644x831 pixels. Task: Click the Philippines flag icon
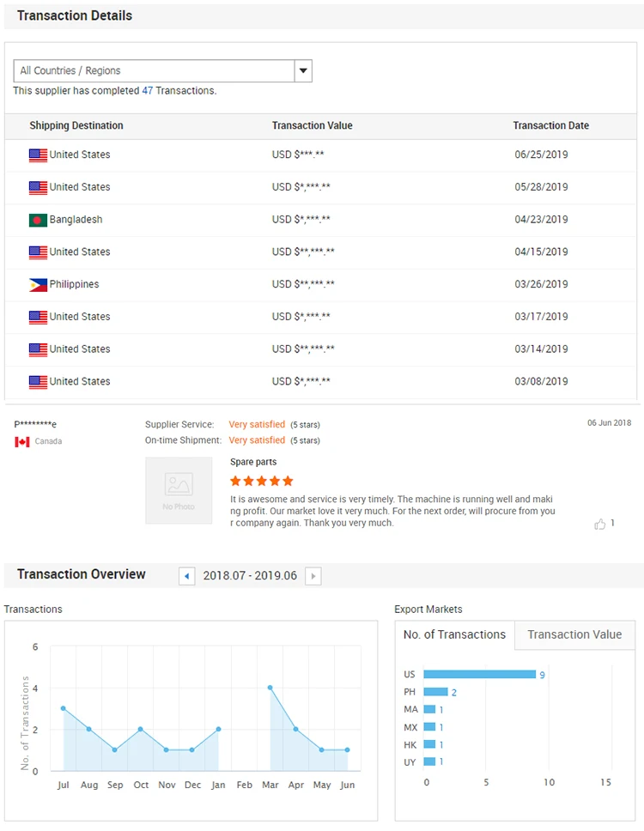pyautogui.click(x=38, y=285)
